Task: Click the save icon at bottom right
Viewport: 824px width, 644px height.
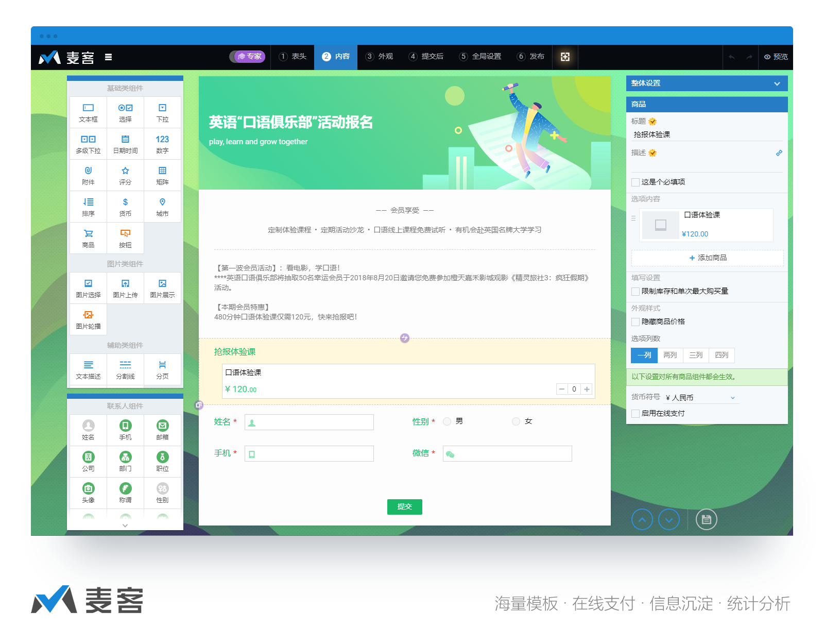Action: [x=706, y=519]
